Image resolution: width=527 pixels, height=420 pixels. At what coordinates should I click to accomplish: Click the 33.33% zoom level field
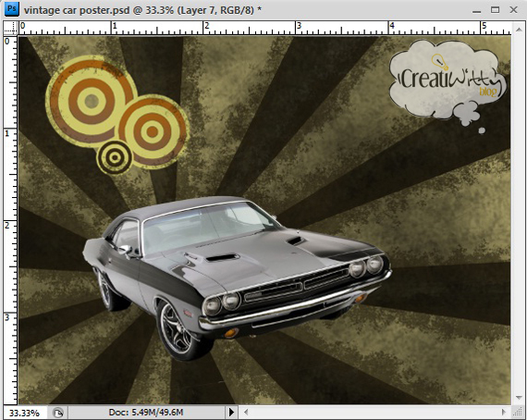(x=24, y=413)
